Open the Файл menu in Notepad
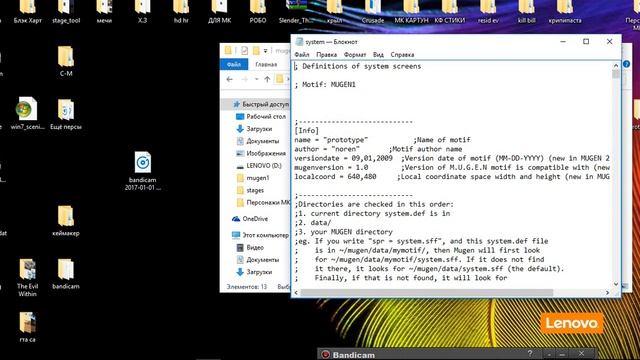The height and width of the screenshot is (360, 640). (302, 55)
